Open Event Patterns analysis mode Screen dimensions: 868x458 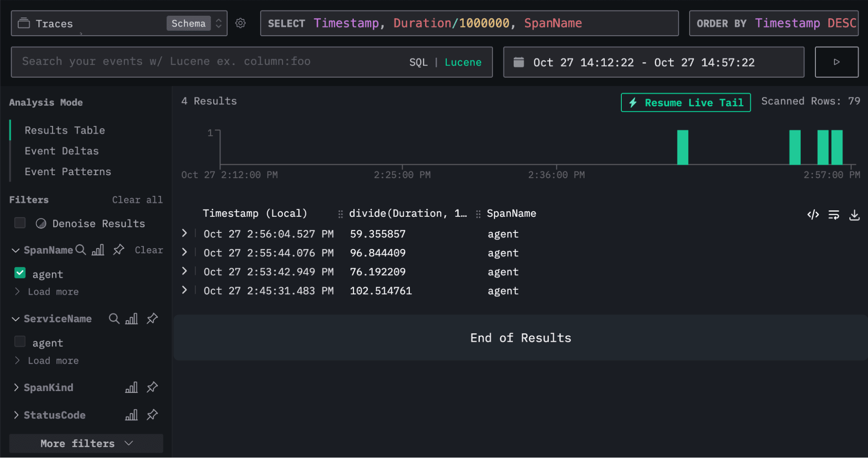pos(68,172)
